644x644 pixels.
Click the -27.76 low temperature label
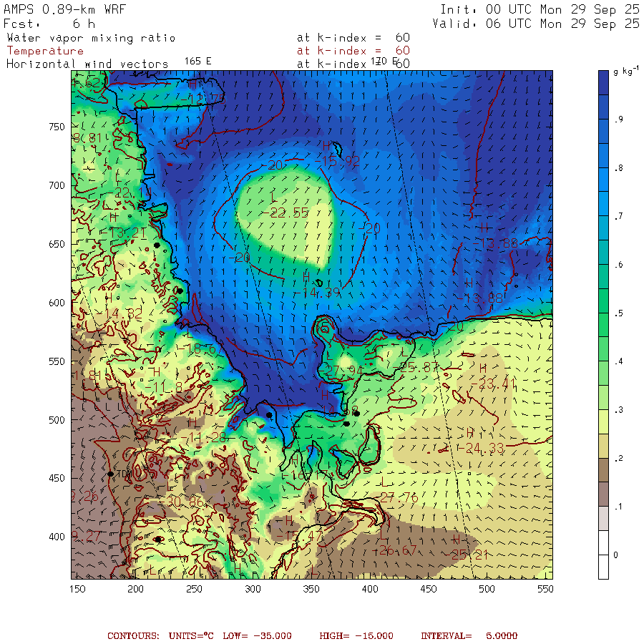pos(398,497)
